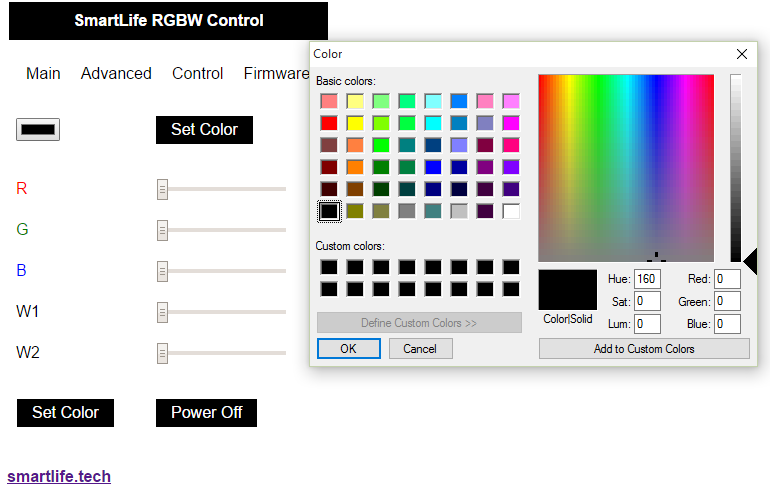This screenshot has width=770, height=498.
Task: Click the Green value field
Action: [x=727, y=301]
